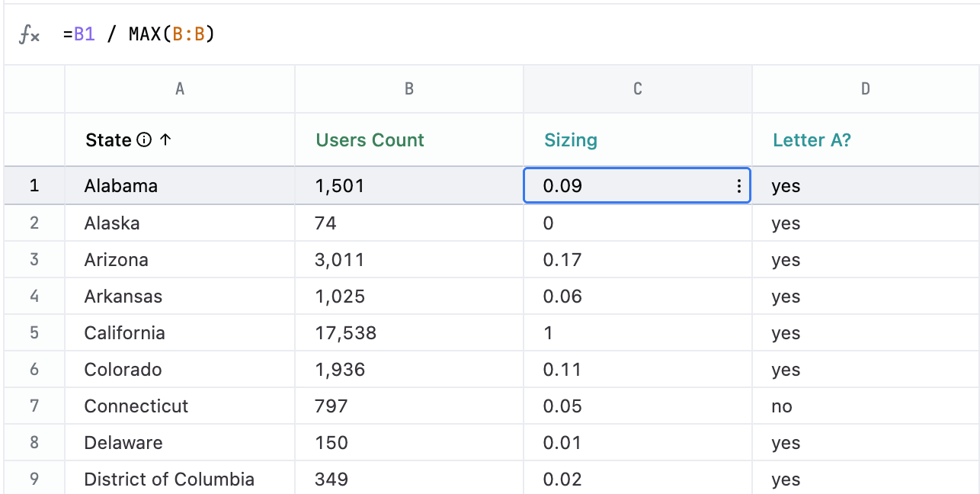Click the Letter A? column header
980x494 pixels.
pyautogui.click(x=812, y=140)
